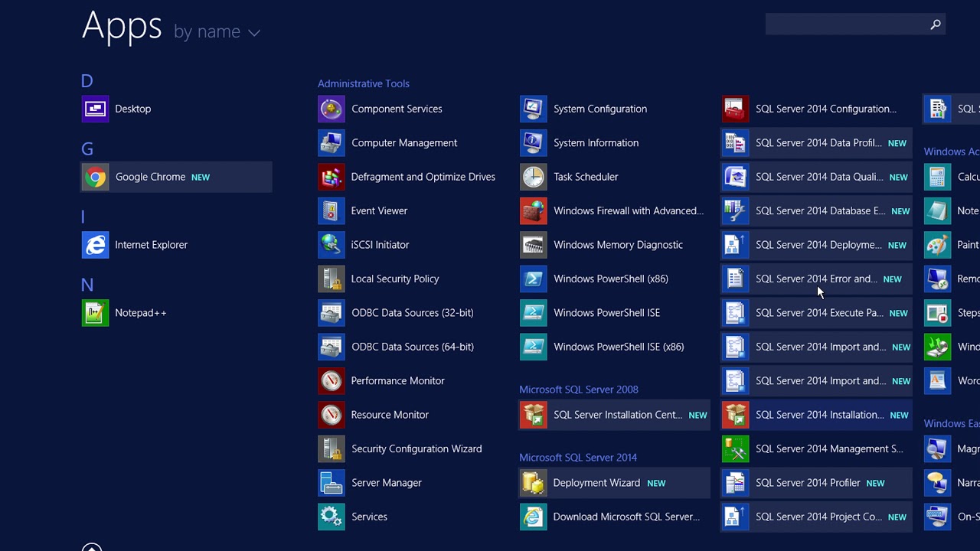Launch Windows PowerShell ISE (x86) icon

pos(534,347)
